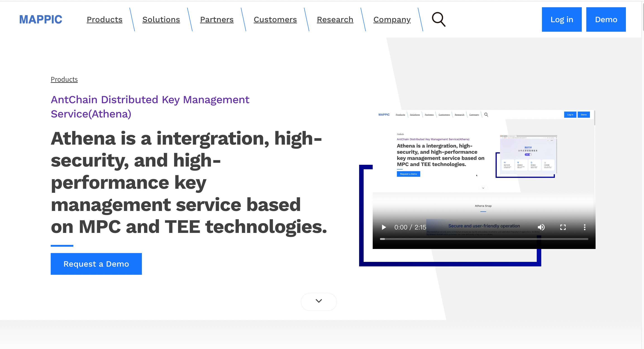The image size is (644, 349).
Task: Open the Research menu
Action: (x=335, y=19)
